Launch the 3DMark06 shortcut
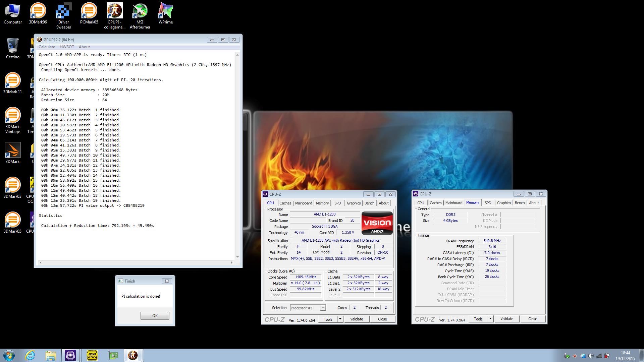Image resolution: width=644 pixels, height=362 pixels. point(38,14)
